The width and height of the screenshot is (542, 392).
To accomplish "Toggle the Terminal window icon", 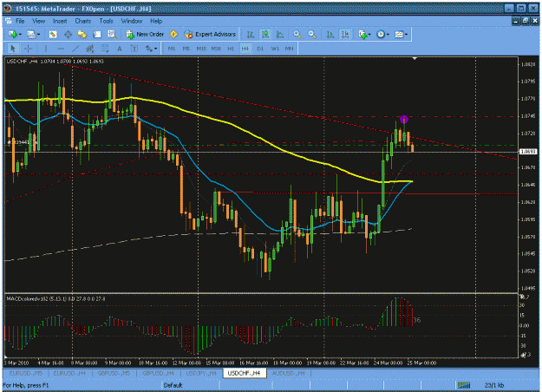I will click(97, 34).
